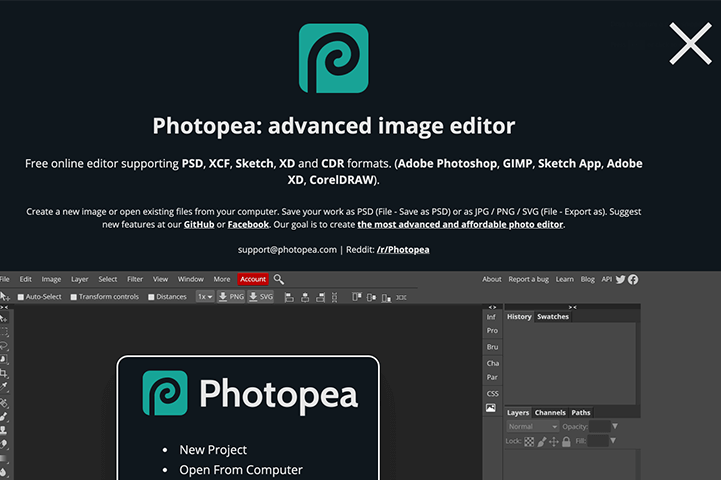
Task: Click distribute vertical spacing icon
Action: pos(334,297)
